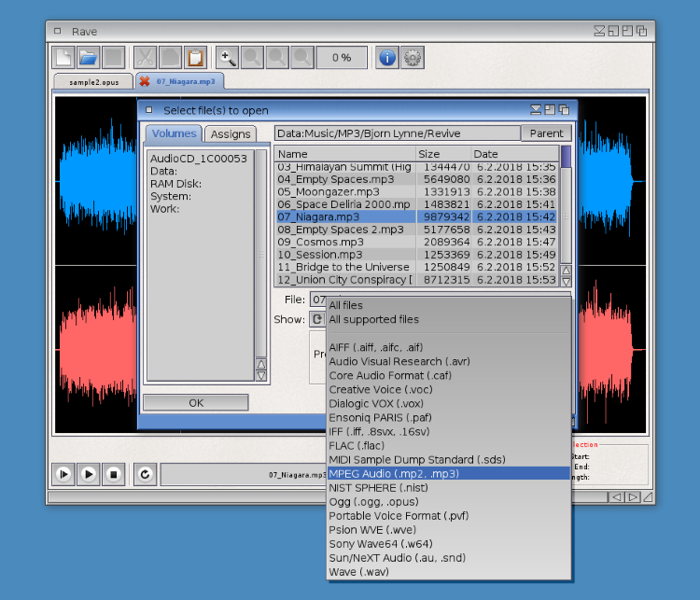Image resolution: width=700 pixels, height=600 pixels.
Task: Switch to the Assigns tab
Action: point(230,134)
